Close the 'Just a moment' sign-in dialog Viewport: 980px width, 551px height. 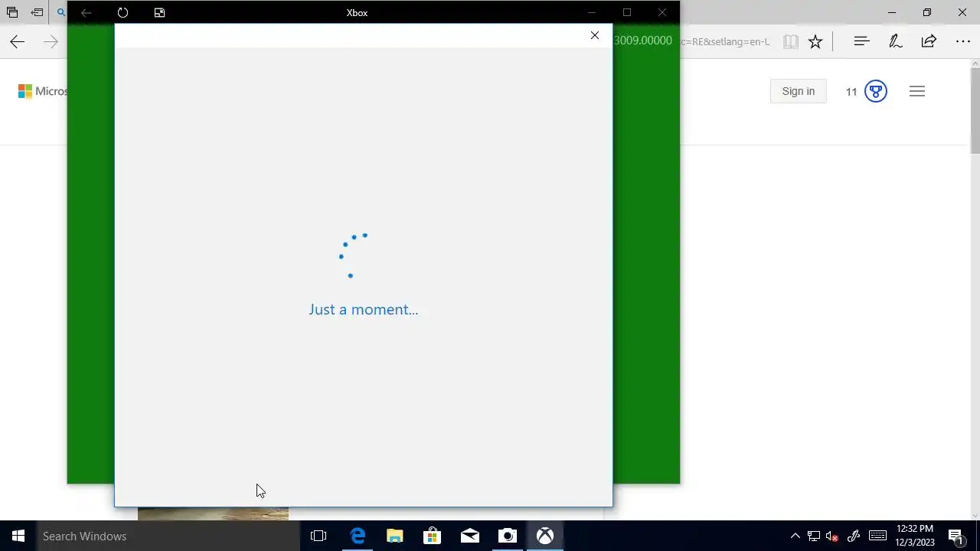pyautogui.click(x=595, y=35)
